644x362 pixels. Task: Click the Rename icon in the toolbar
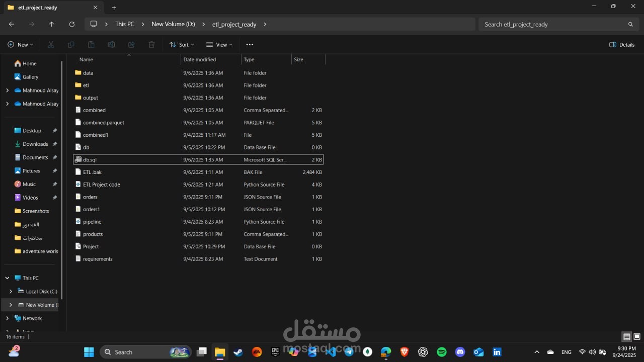[x=111, y=45]
